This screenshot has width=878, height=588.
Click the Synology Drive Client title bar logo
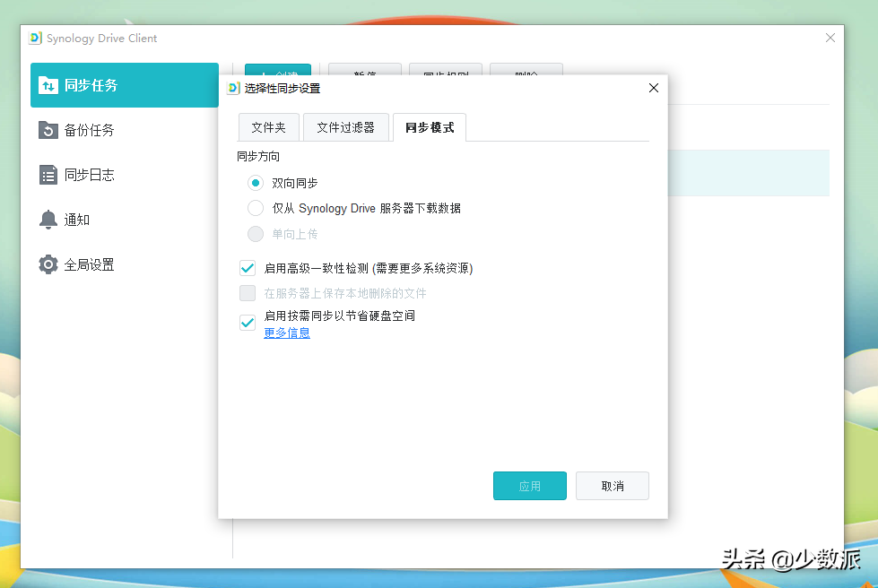coord(35,38)
